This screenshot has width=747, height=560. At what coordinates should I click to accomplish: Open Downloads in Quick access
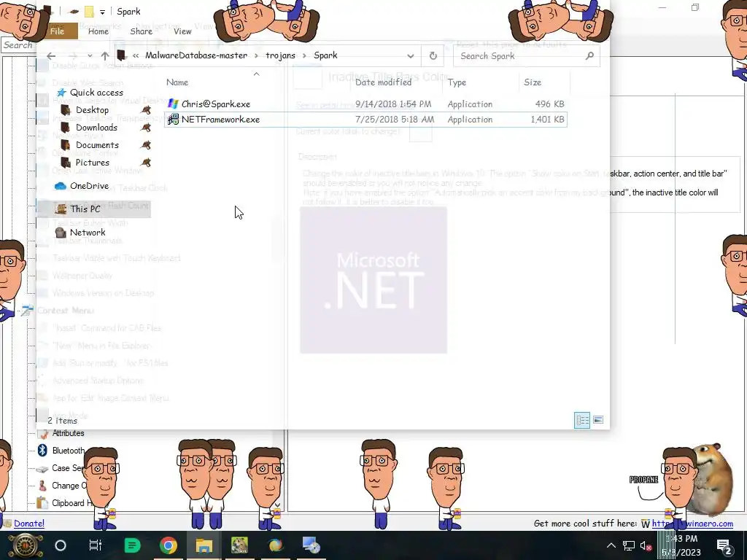[96, 128]
